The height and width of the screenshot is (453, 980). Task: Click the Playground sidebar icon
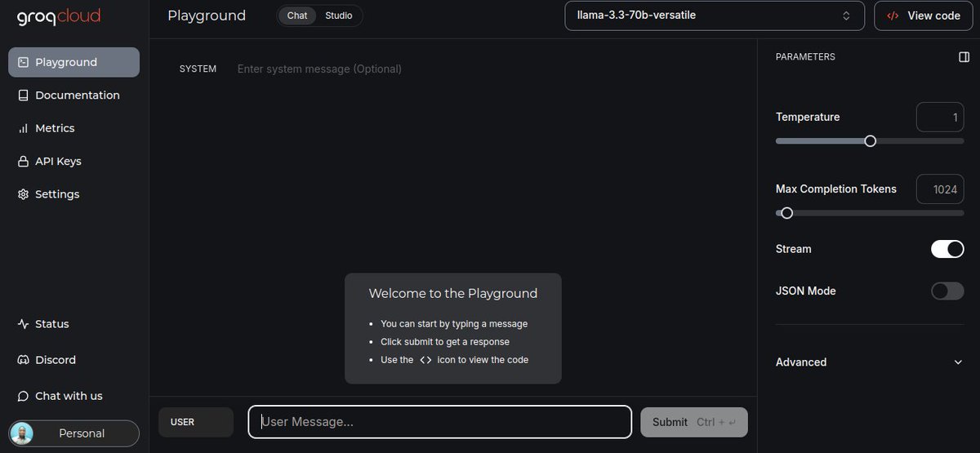23,62
